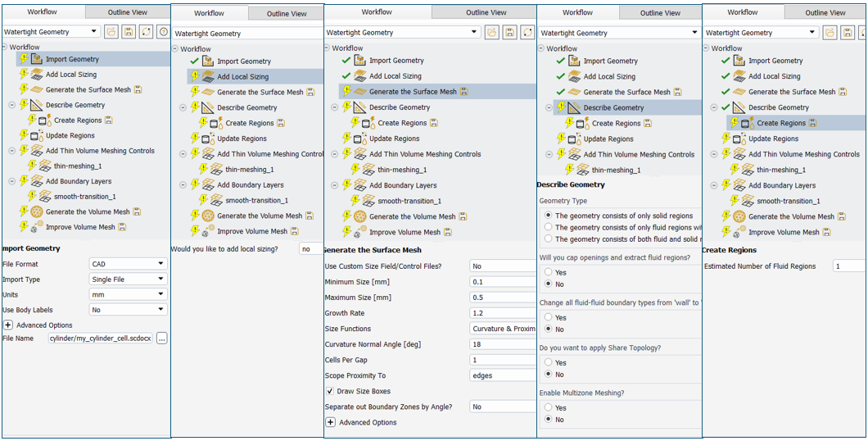Click the green checkmark beside Import Geometry in Add Local Sizing panel

194,61
